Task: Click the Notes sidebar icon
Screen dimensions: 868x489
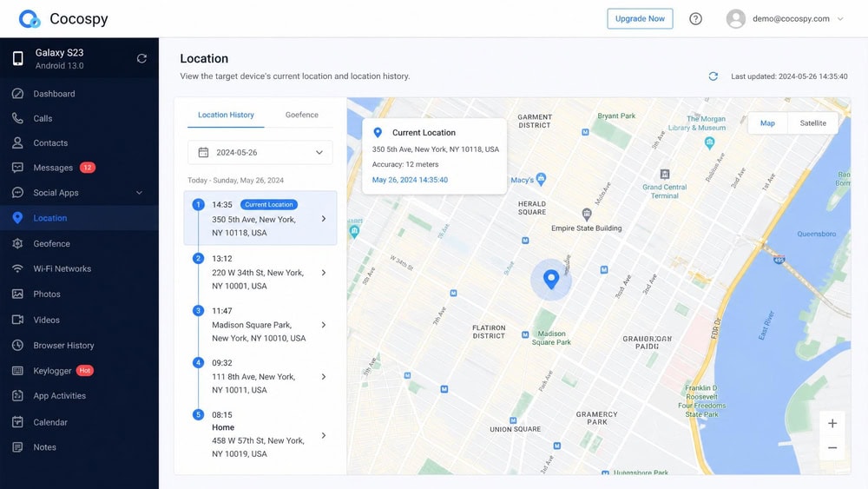Action: 17,447
